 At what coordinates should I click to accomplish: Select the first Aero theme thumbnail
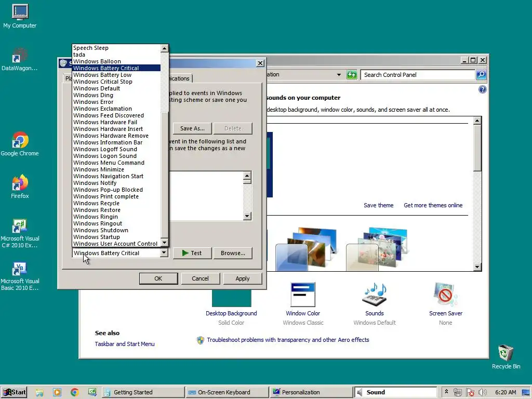[x=306, y=249]
